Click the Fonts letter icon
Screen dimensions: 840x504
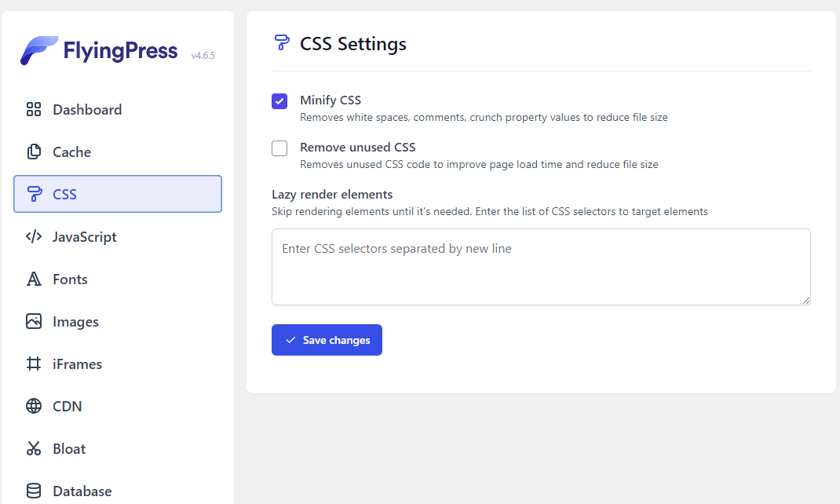32,279
